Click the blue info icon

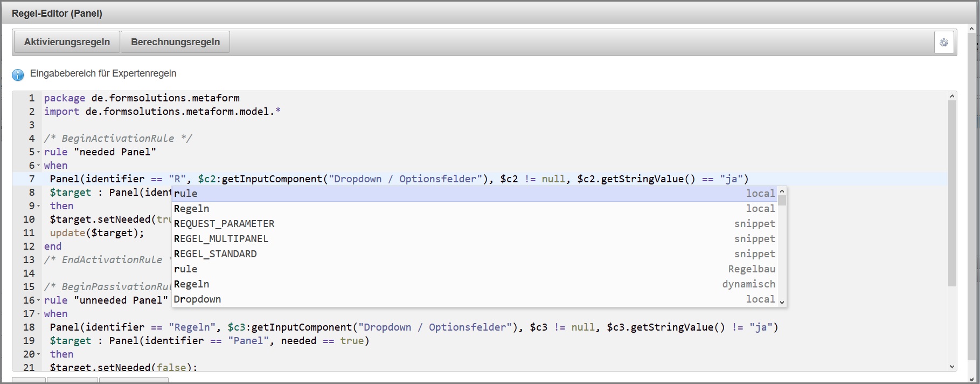click(x=18, y=75)
